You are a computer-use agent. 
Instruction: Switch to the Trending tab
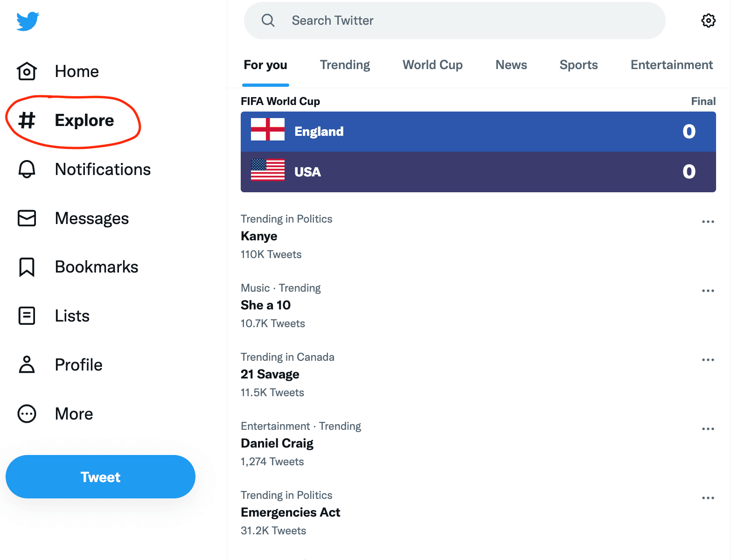point(345,65)
